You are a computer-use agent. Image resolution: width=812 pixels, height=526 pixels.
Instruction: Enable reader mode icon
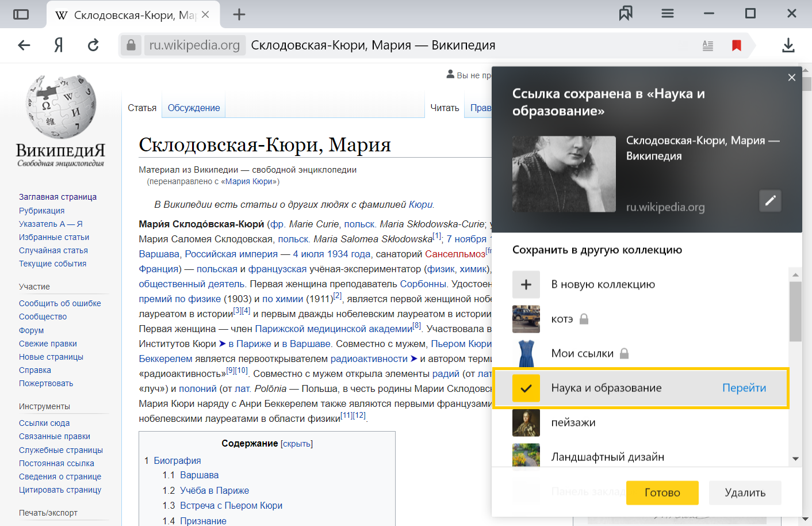(708, 45)
